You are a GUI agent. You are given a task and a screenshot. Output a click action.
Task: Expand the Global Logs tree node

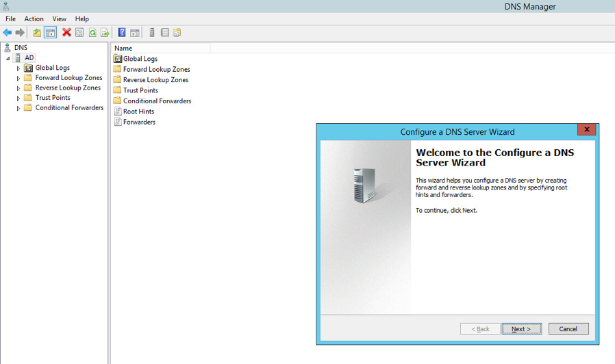pyautogui.click(x=18, y=68)
